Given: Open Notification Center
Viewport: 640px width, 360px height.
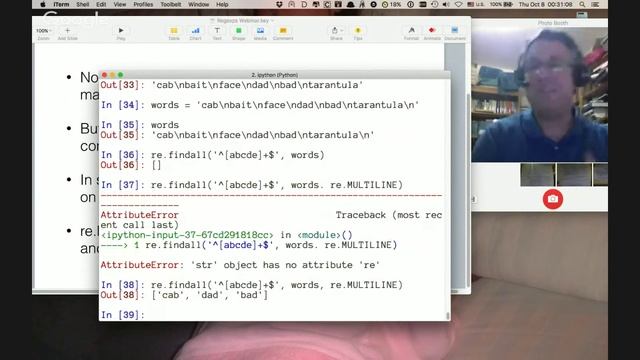Looking at the screenshot, I should coord(595,4).
